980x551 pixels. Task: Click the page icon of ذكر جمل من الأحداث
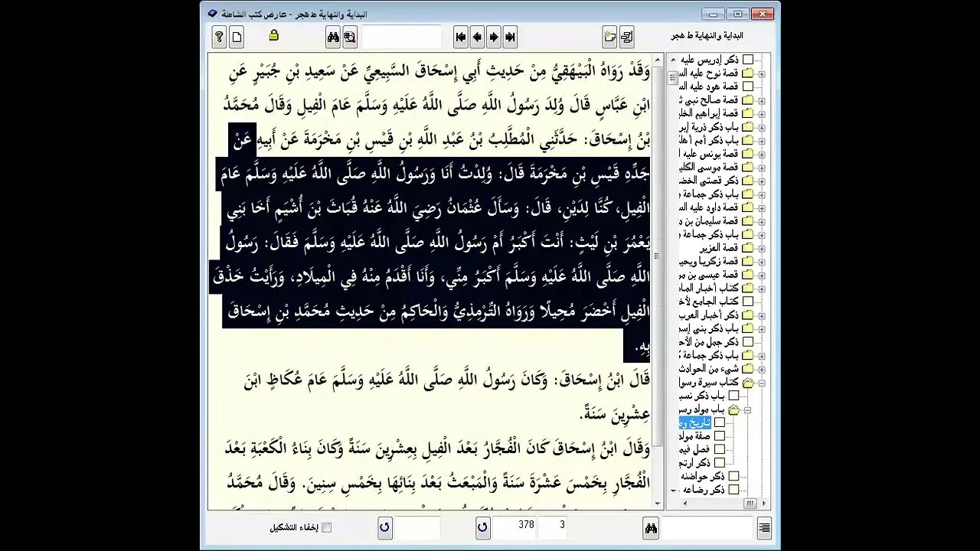point(748,341)
